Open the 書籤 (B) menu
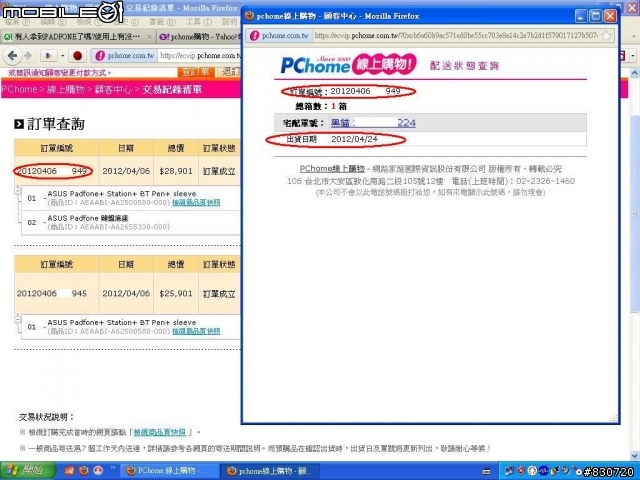 [x=162, y=22]
